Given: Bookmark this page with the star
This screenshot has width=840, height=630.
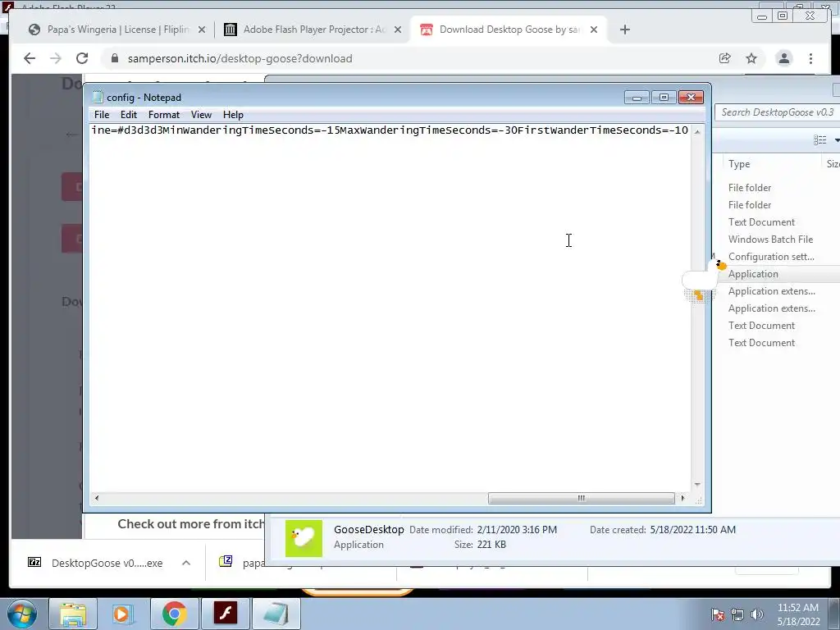Looking at the screenshot, I should click(751, 58).
